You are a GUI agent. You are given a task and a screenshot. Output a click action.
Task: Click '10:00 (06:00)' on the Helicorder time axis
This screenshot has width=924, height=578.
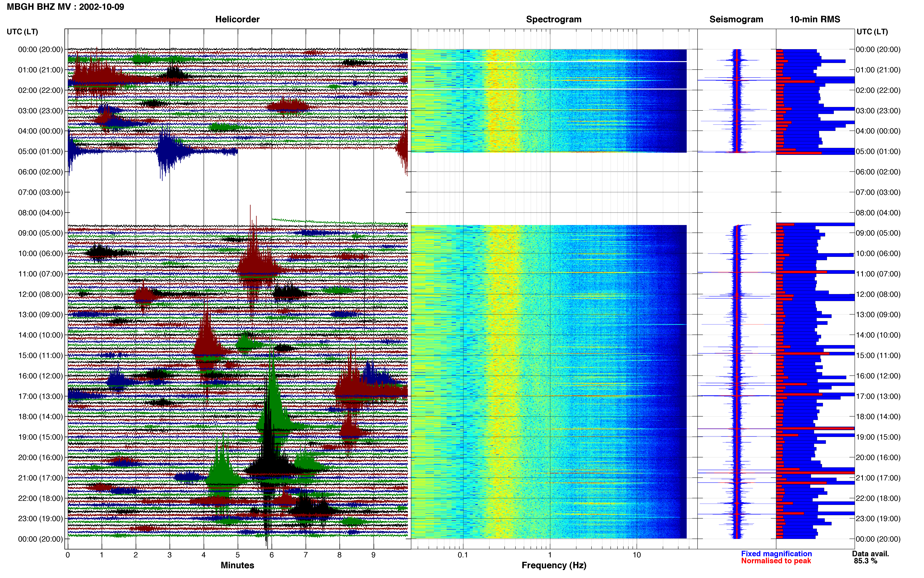click(41, 253)
